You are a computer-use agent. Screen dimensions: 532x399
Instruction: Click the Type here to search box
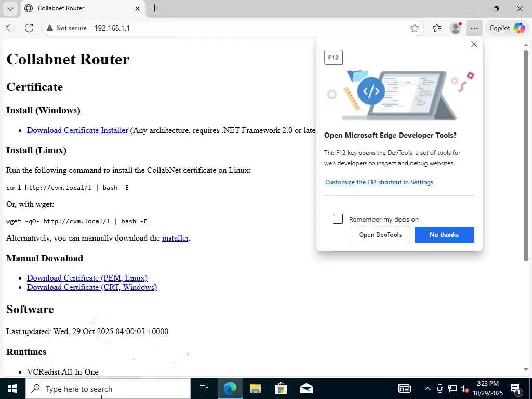tap(108, 389)
